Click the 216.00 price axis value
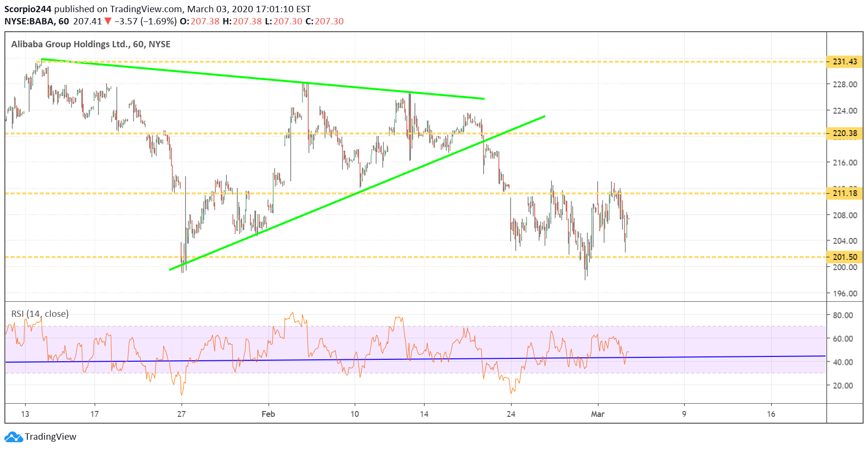The image size is (868, 450). pyautogui.click(x=845, y=163)
